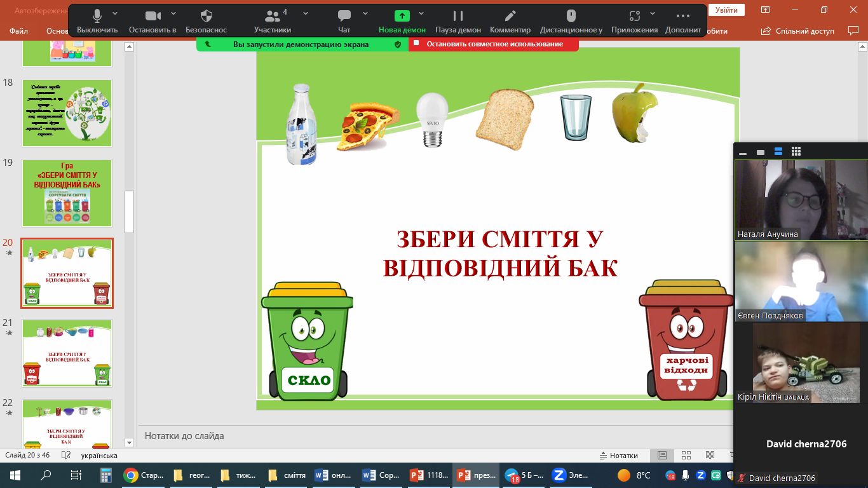Image resolution: width=868 pixels, height=488 pixels.
Task: Open Безопасность shield icon in Zoom toolbar
Action: [206, 22]
